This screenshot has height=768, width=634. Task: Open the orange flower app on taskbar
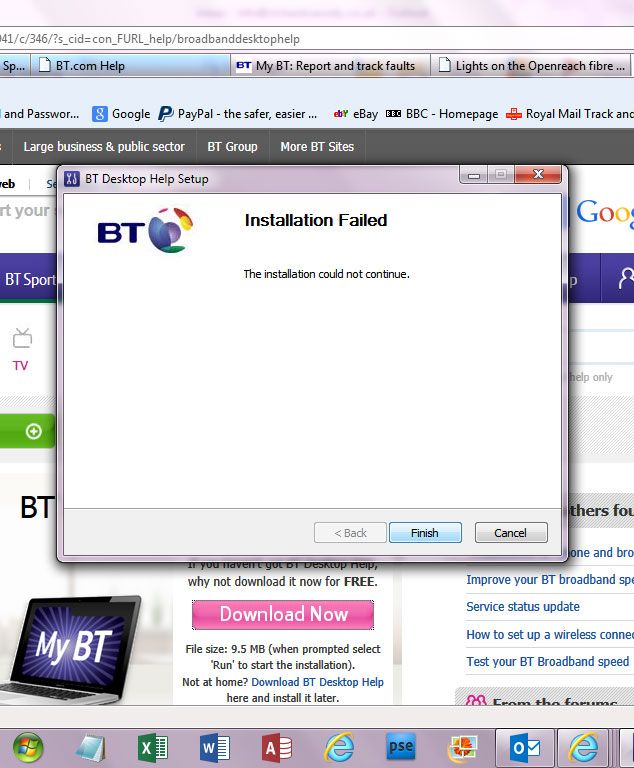(463, 748)
